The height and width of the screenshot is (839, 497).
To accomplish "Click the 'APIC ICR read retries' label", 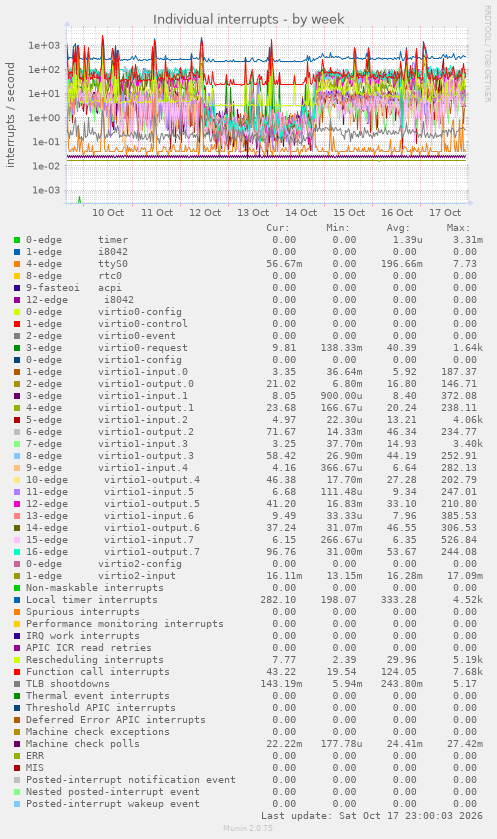I will pos(89,648).
